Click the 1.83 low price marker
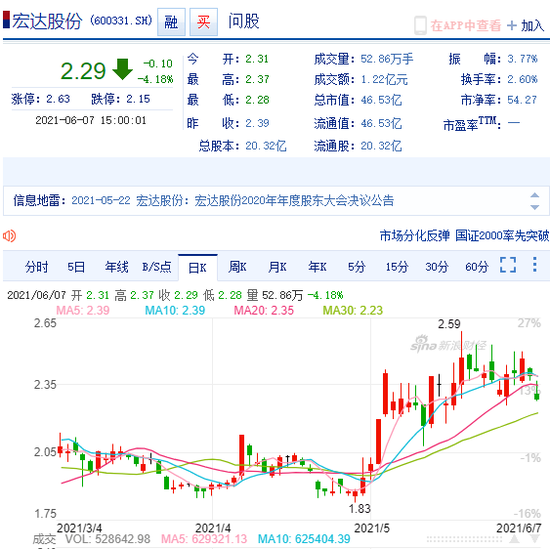The image size is (550, 549). (x=360, y=508)
